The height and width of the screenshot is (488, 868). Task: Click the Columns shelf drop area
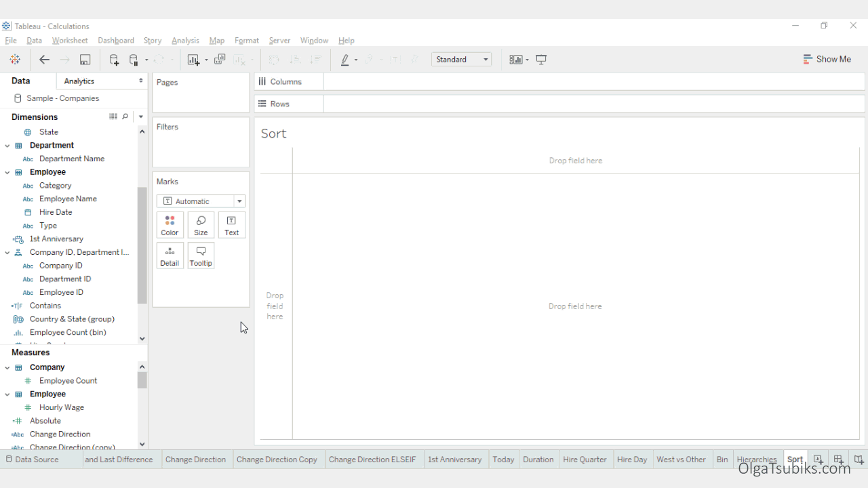pyautogui.click(x=594, y=81)
